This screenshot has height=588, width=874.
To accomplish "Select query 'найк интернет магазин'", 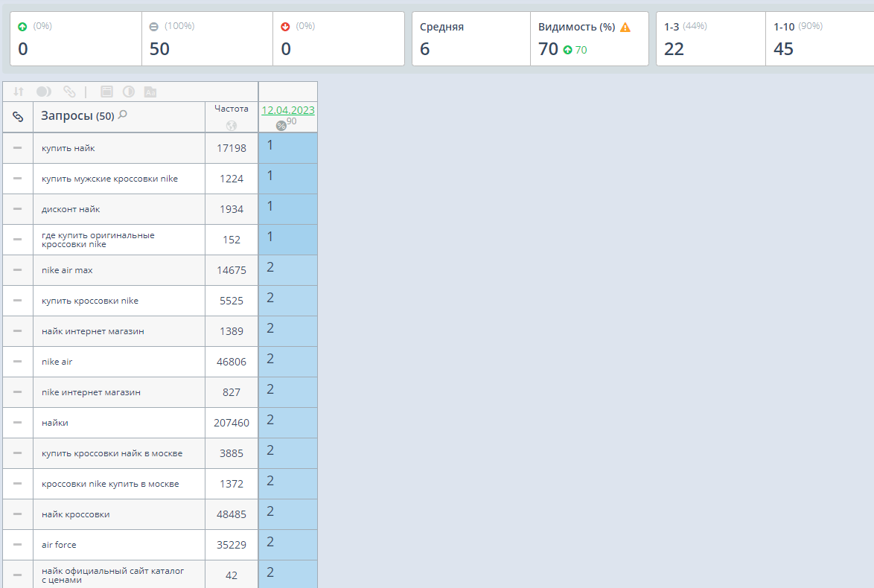I will (92, 332).
